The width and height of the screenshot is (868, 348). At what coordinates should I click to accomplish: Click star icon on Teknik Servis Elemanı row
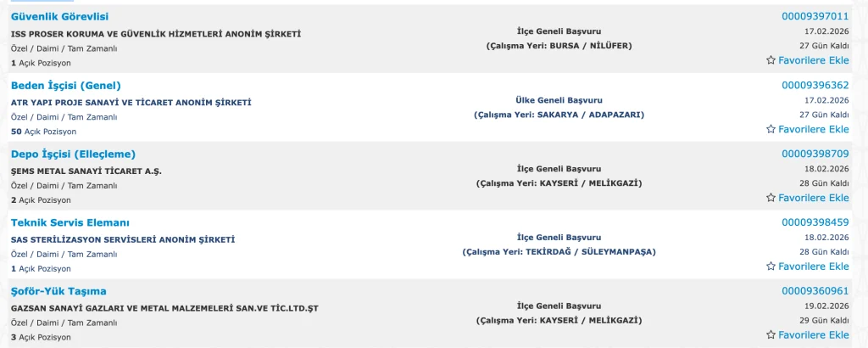(x=771, y=267)
